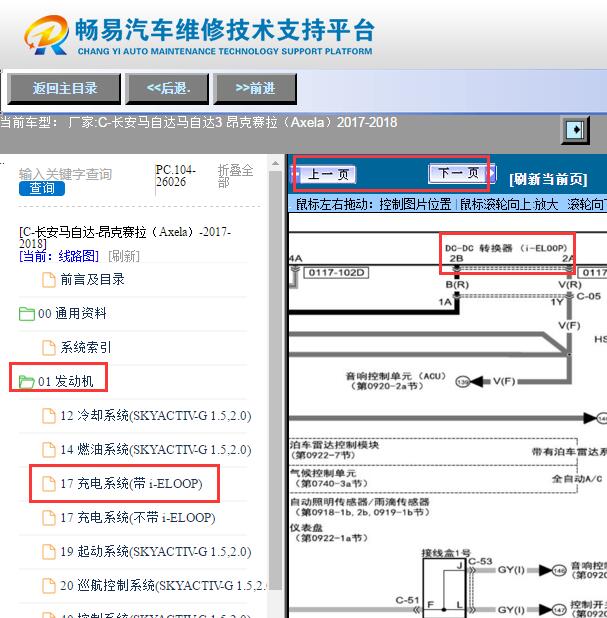Click the 输入关键字查询 search field
This screenshot has width=607, height=618.
click(65, 174)
